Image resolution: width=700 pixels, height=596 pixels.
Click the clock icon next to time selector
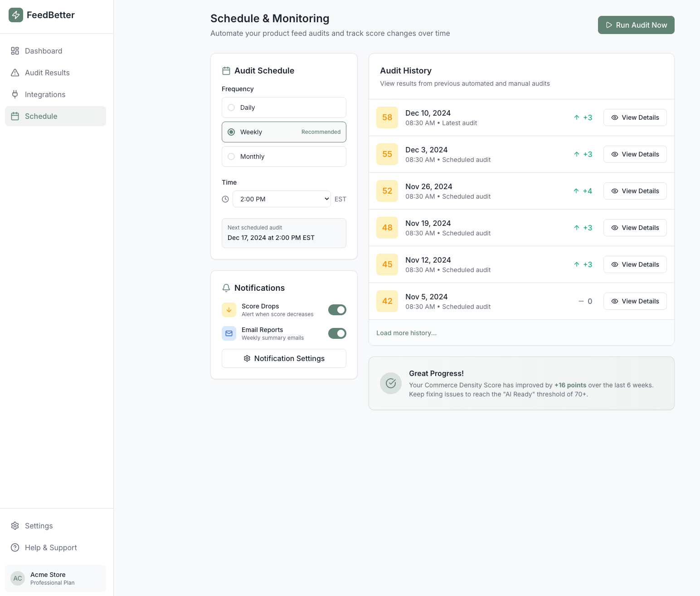225,199
